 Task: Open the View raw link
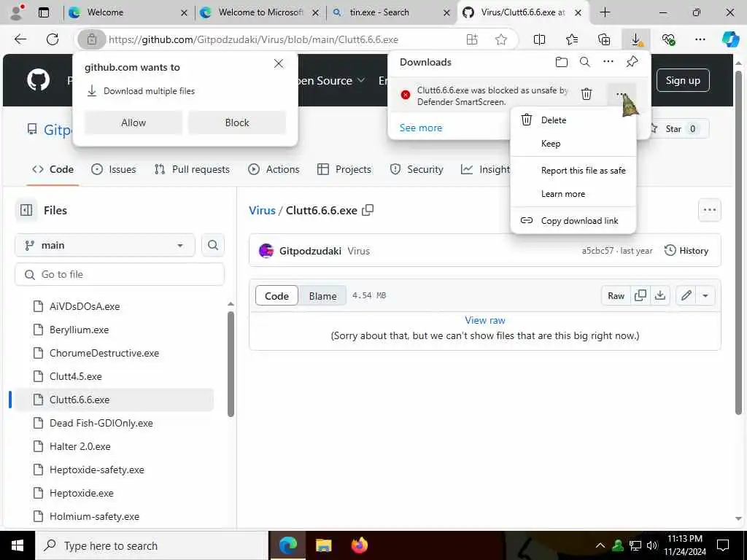485,321
